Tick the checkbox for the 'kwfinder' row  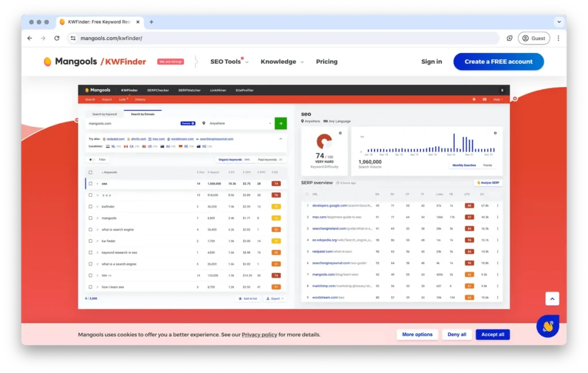tap(90, 207)
